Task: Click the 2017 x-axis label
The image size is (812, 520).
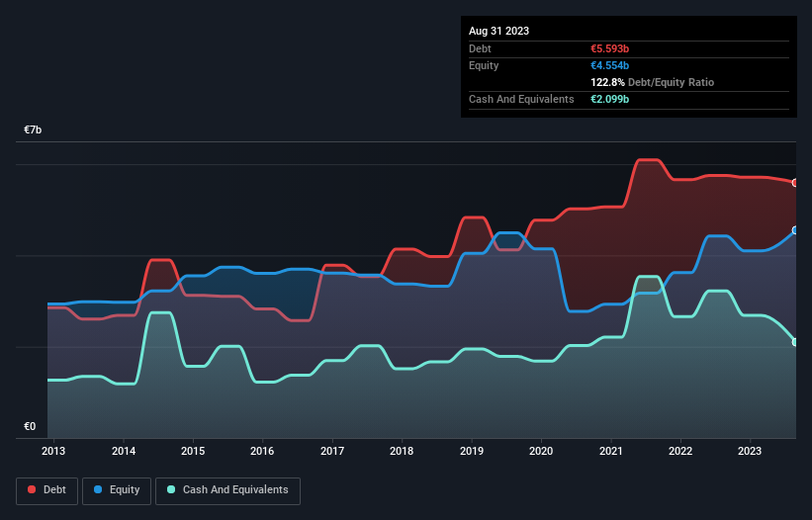Action: 332,451
